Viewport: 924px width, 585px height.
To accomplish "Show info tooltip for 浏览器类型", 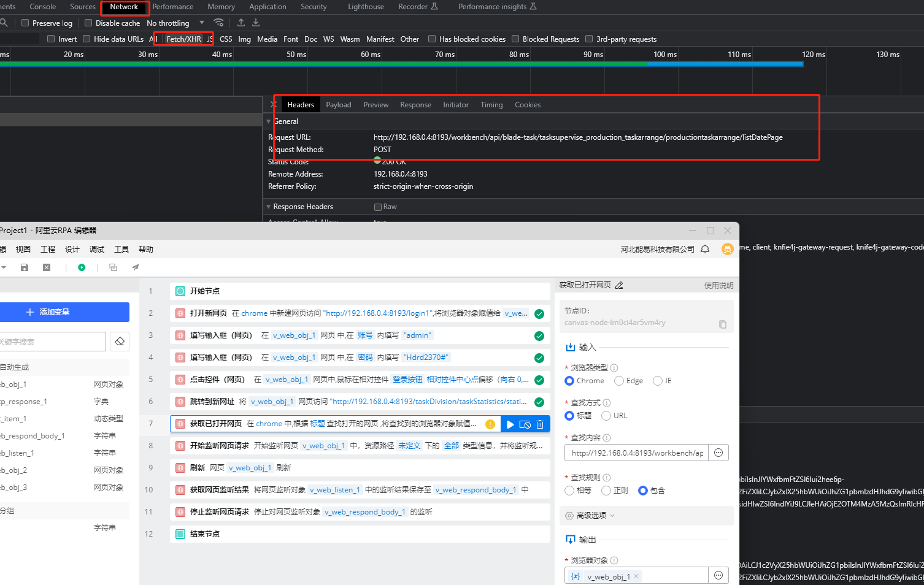I will pos(614,368).
